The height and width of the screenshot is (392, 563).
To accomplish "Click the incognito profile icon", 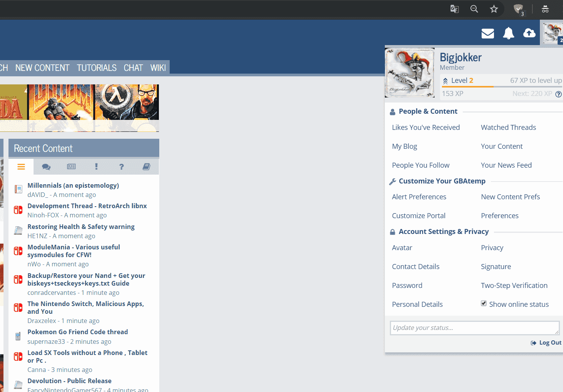I will click(545, 9).
